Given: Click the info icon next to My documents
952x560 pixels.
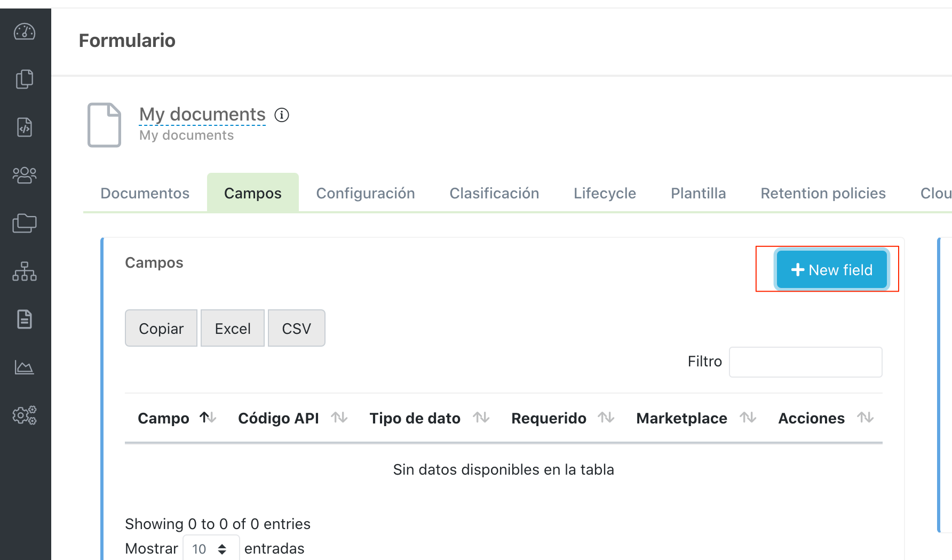Looking at the screenshot, I should pos(282,115).
